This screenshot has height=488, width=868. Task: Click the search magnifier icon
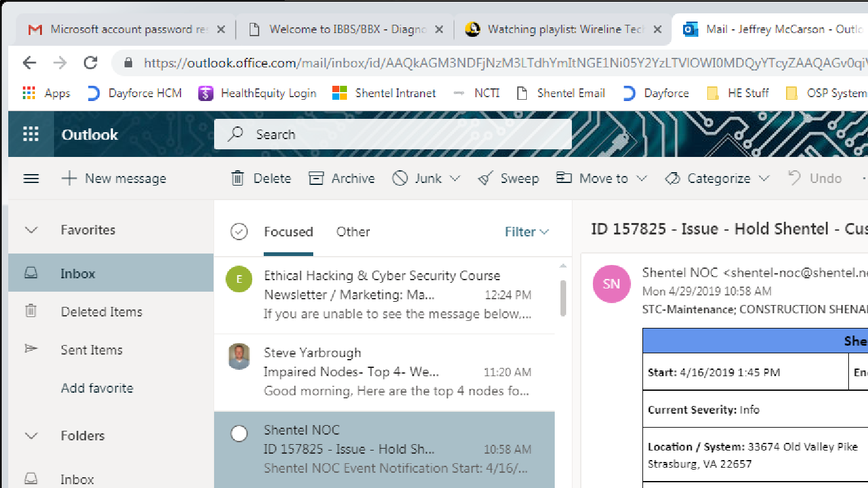pyautogui.click(x=236, y=134)
